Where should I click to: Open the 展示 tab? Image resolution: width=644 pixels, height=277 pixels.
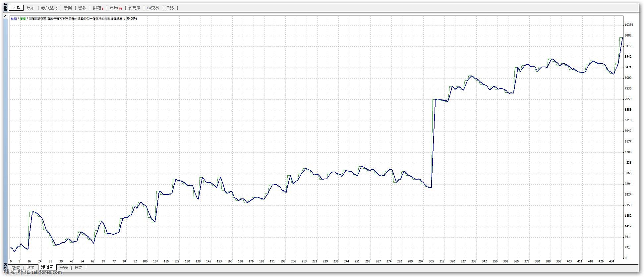tap(30, 8)
